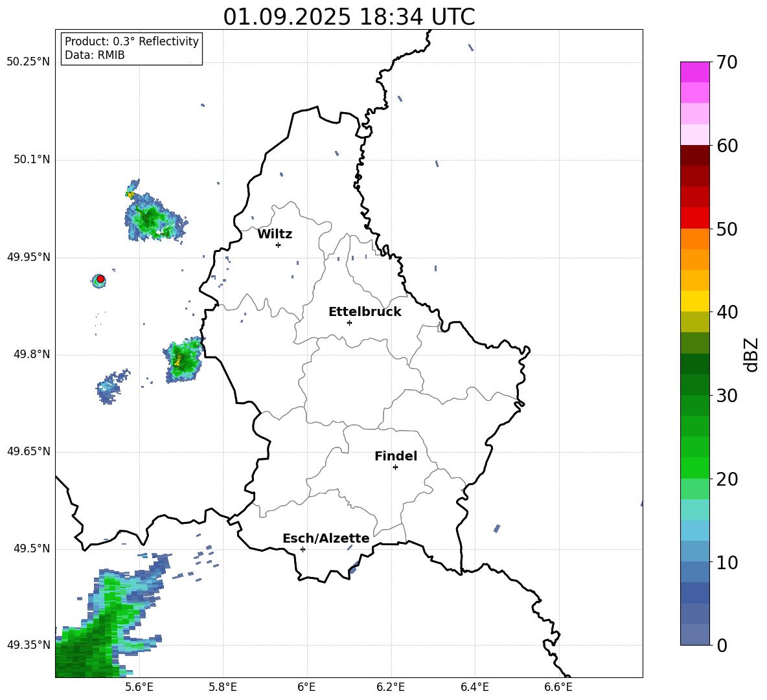This screenshot has width=767, height=700.
Task: Click the 50.25°N latitude label
Action: point(28,62)
